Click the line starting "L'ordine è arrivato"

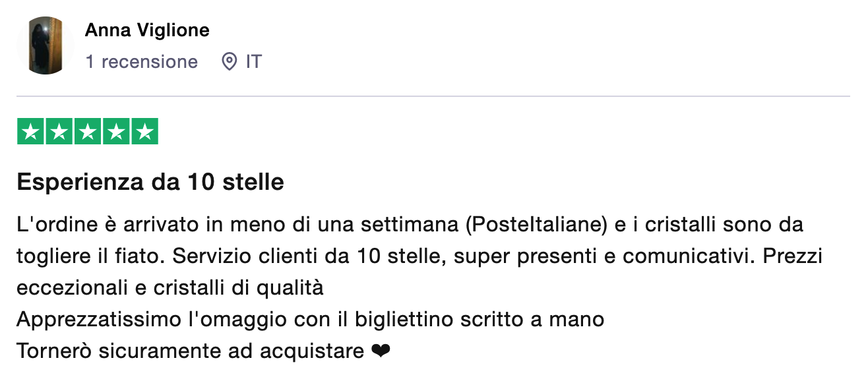[410, 225]
